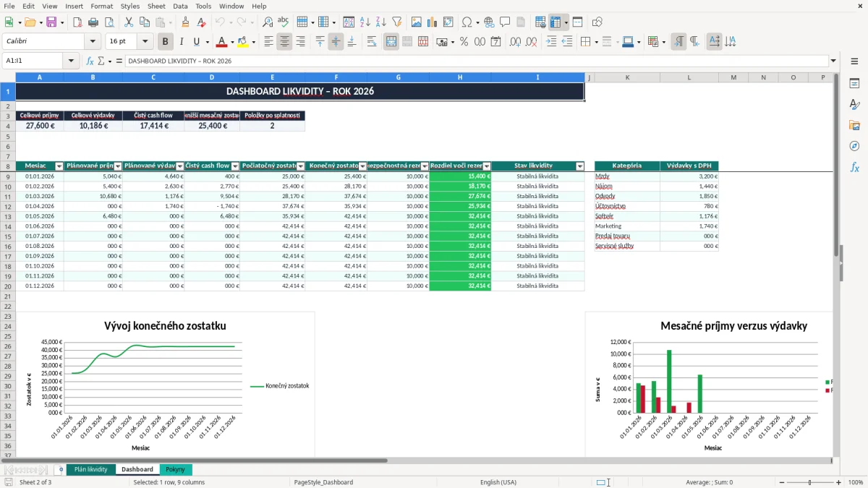The height and width of the screenshot is (488, 868).
Task: Run the Spelling check icon
Action: (x=284, y=22)
